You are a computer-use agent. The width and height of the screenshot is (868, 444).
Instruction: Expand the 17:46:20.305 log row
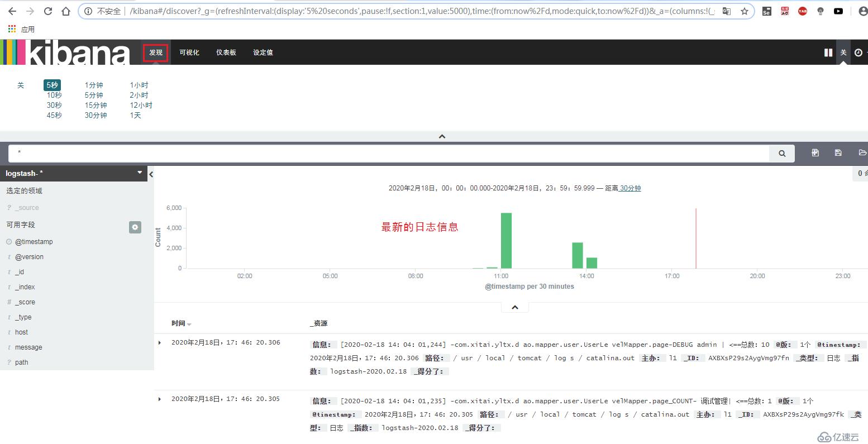tap(160, 399)
